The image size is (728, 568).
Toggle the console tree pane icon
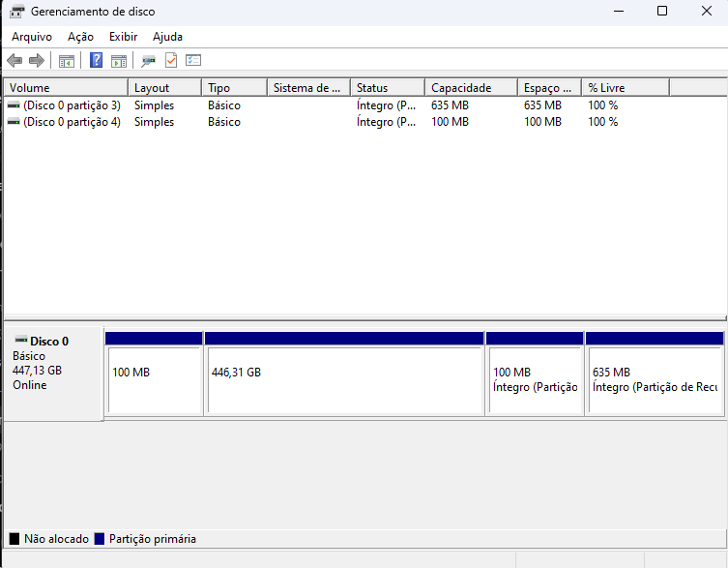pos(67,61)
